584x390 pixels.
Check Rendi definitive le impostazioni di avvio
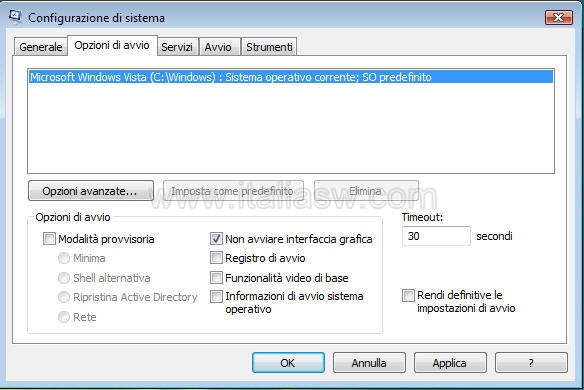point(408,296)
